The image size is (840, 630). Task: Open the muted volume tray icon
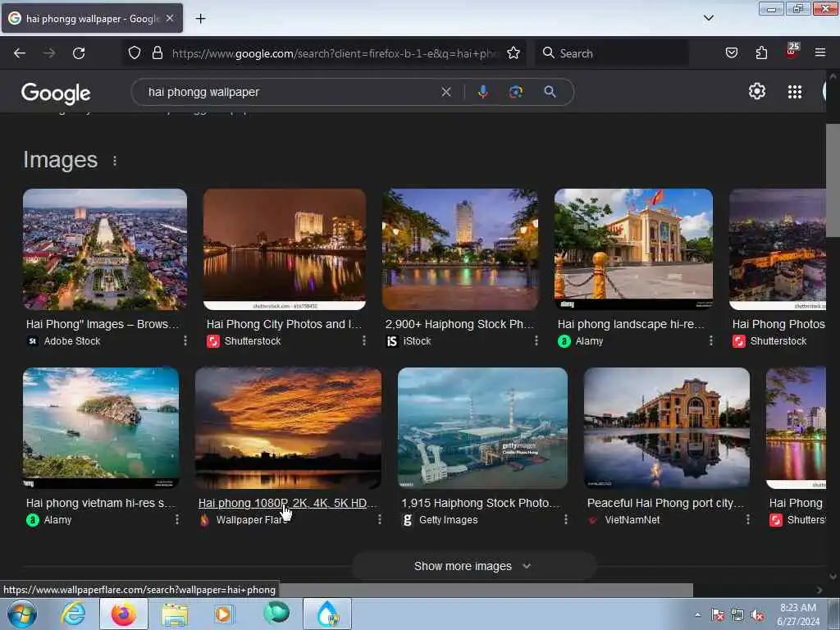[757, 615]
